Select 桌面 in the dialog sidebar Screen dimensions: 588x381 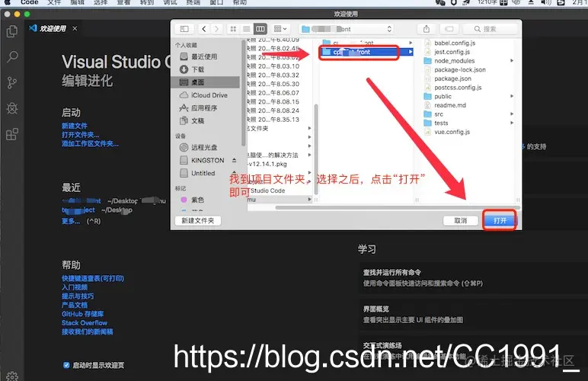tap(205, 82)
